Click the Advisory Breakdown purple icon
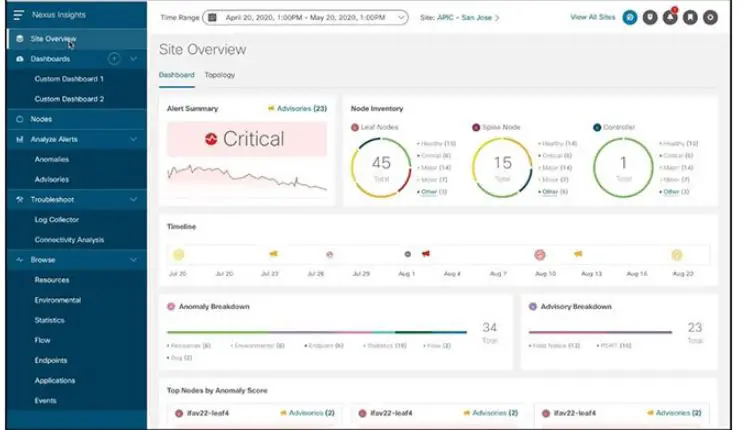This screenshot has height=430, width=743. (533, 307)
